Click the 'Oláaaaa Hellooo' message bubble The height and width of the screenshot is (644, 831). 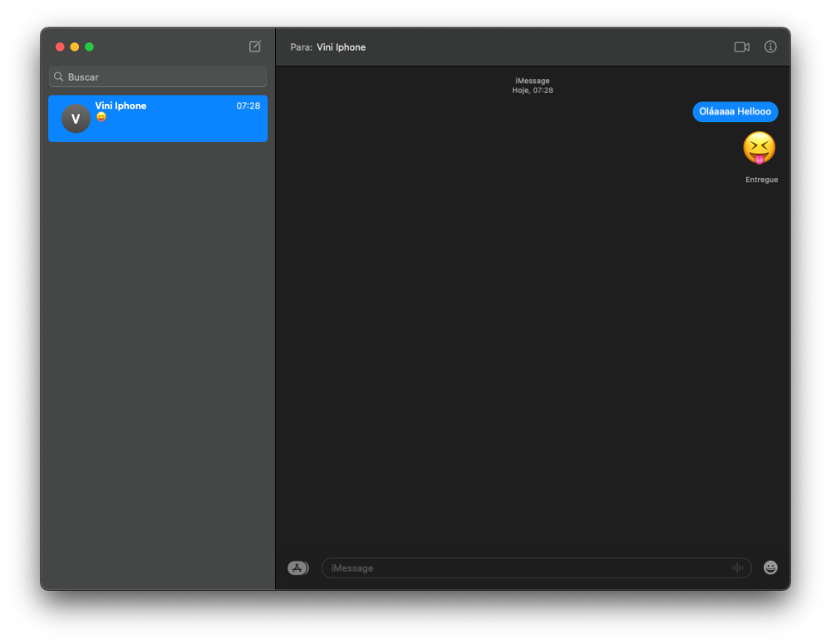[x=735, y=112]
